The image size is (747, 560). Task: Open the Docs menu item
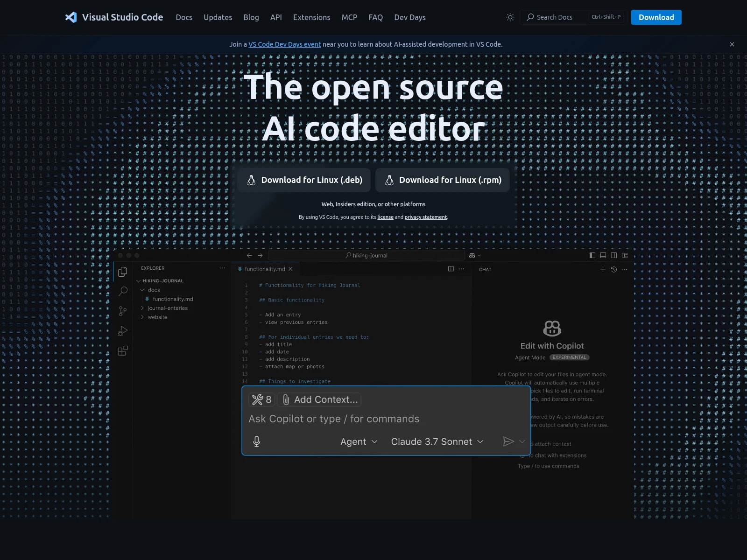(x=184, y=17)
